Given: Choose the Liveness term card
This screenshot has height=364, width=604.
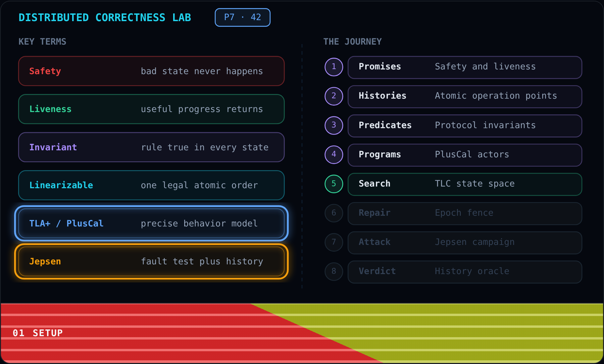Looking at the screenshot, I should pyautogui.click(x=151, y=109).
